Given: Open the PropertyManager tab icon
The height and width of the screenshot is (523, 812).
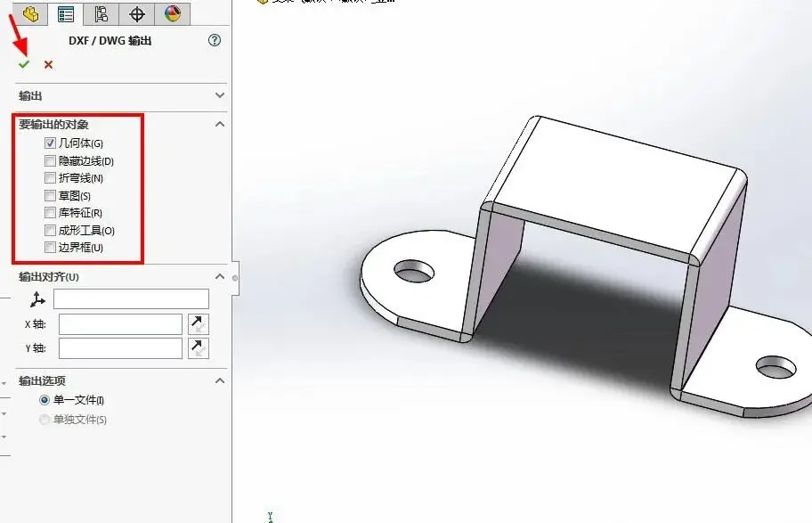Looking at the screenshot, I should (65, 13).
